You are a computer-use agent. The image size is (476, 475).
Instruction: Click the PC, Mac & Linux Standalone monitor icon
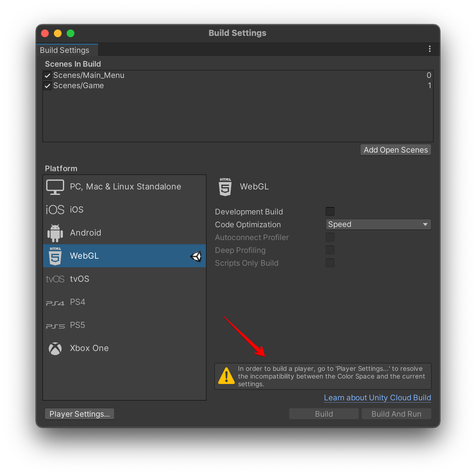coord(55,187)
